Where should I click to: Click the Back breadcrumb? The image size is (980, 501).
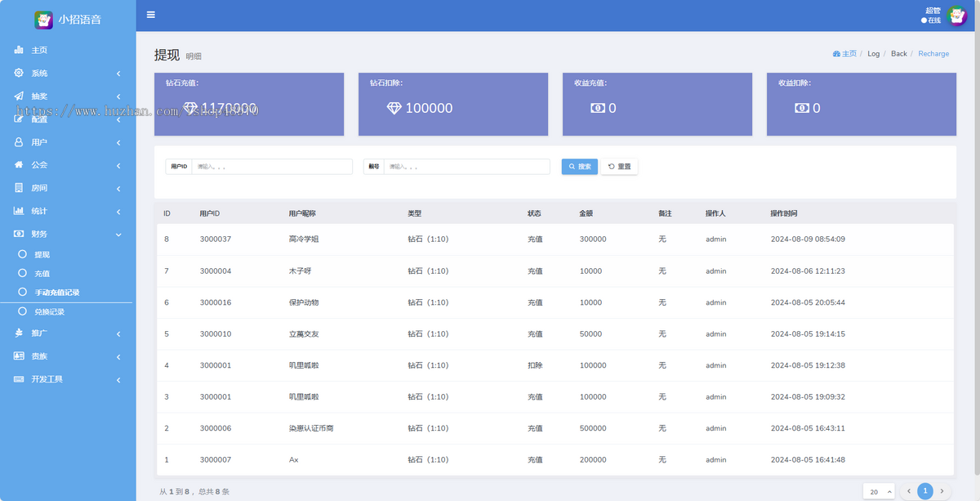click(x=898, y=54)
